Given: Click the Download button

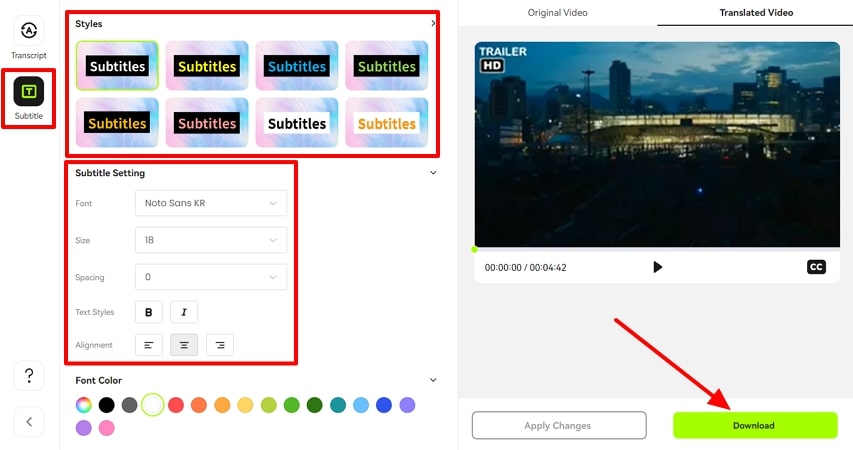Looking at the screenshot, I should 755,426.
